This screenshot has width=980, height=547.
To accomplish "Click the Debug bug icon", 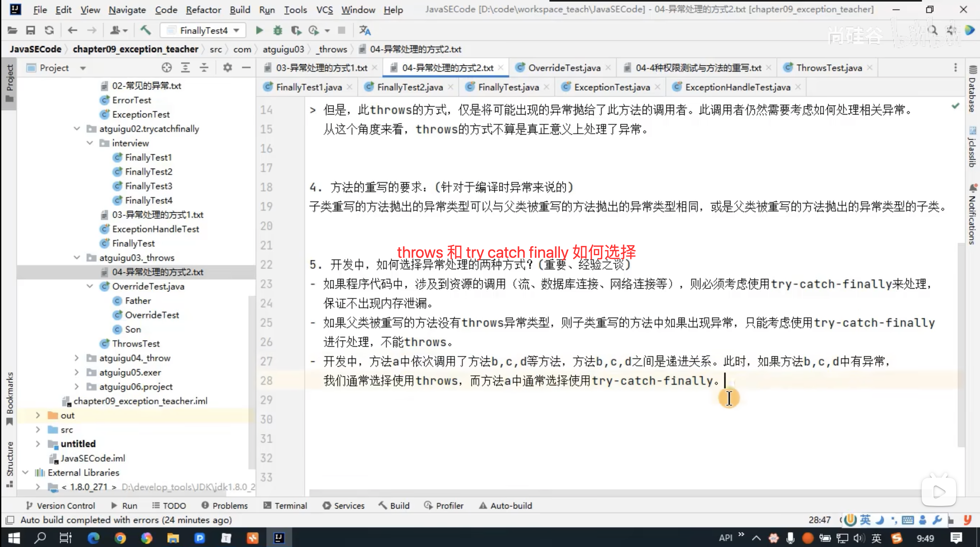I will pos(278,30).
